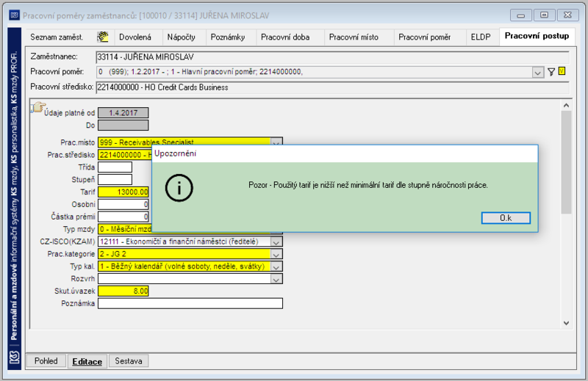Click the KS logo at sidebar bottom

(x=14, y=357)
